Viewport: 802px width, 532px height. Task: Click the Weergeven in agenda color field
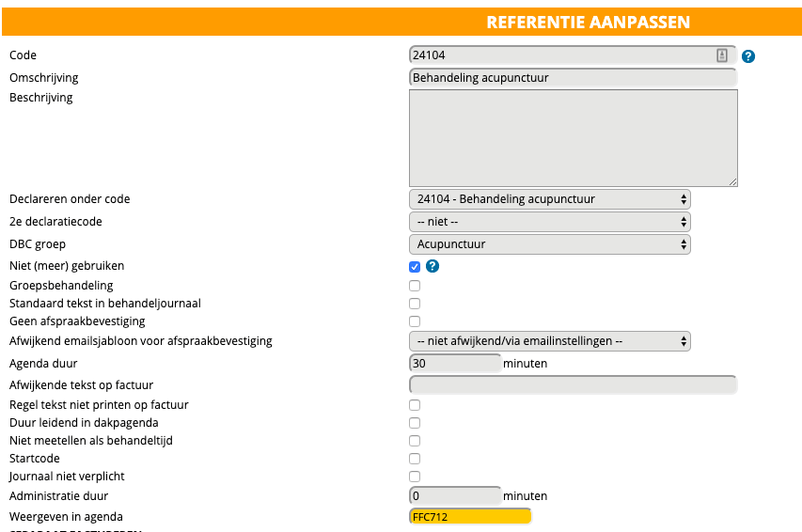coord(470,516)
